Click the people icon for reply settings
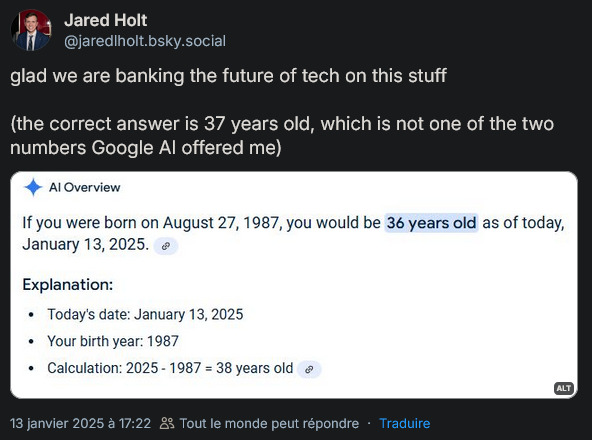The image size is (592, 440). (167, 423)
